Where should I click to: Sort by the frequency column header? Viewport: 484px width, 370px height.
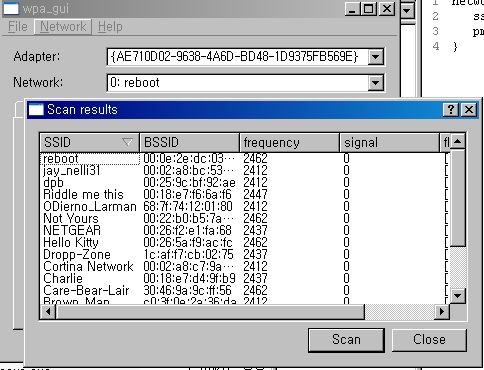coord(289,143)
